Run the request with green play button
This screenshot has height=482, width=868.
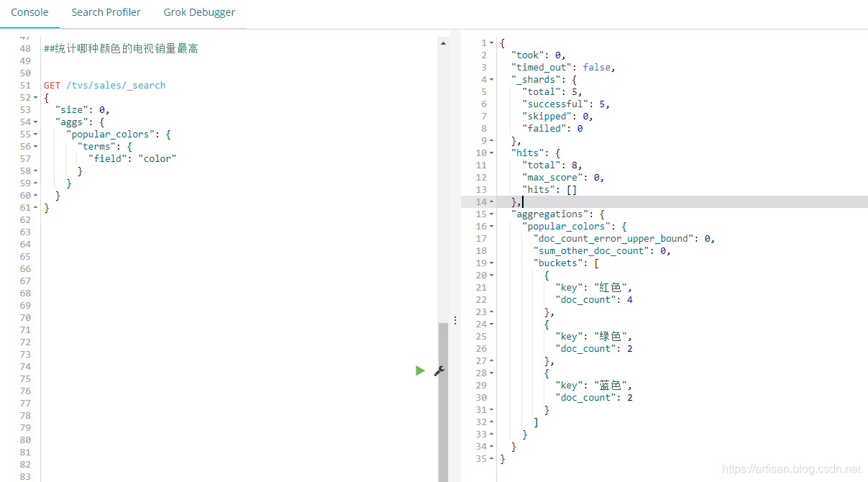coord(420,370)
